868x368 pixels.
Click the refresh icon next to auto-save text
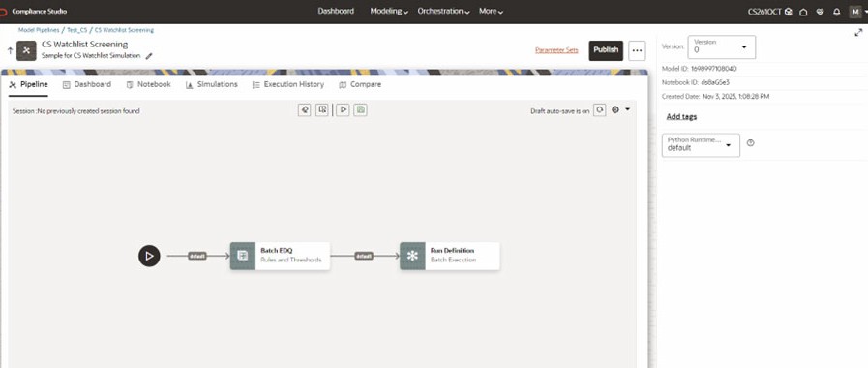600,110
